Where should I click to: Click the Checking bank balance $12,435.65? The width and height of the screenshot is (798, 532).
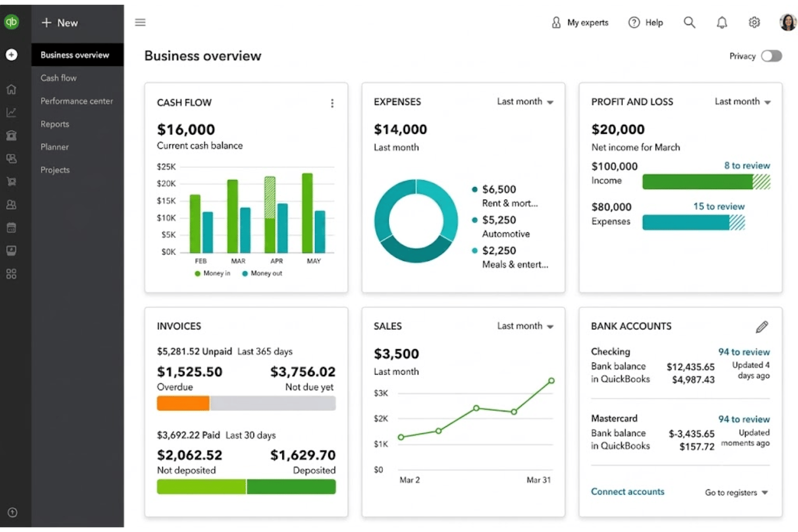click(x=691, y=367)
